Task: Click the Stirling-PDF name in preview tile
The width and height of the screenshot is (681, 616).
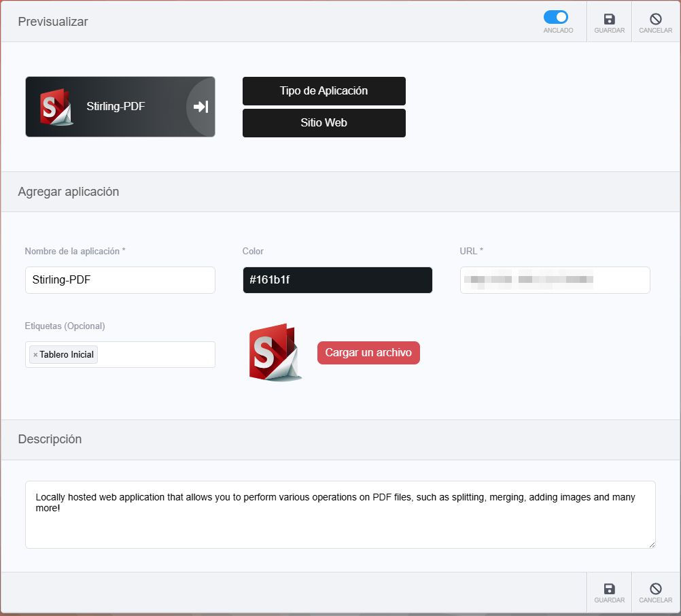Action: click(x=116, y=107)
